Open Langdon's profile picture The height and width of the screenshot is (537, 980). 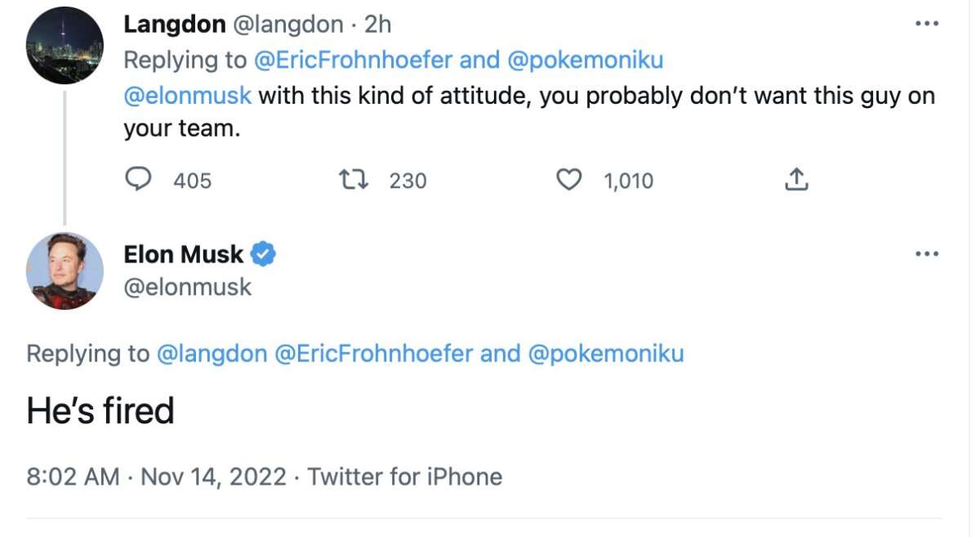point(65,45)
